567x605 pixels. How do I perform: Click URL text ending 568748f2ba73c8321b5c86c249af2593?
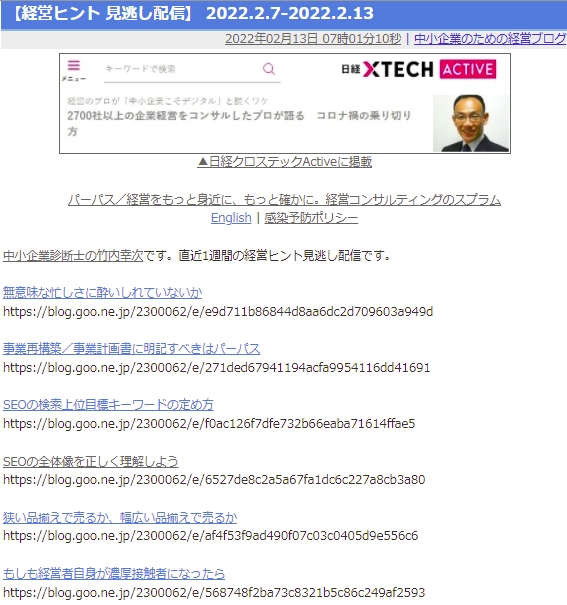click(x=214, y=592)
